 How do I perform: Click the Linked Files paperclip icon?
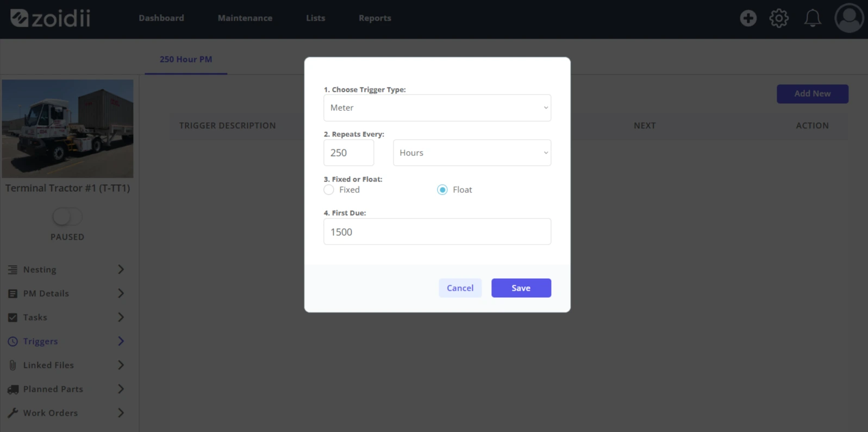point(13,365)
